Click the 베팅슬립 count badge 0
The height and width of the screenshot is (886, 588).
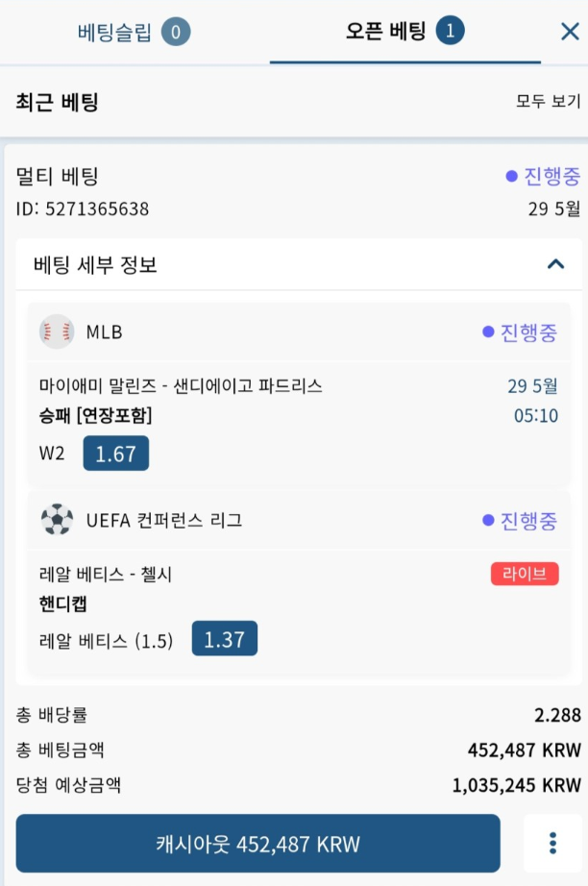click(176, 32)
